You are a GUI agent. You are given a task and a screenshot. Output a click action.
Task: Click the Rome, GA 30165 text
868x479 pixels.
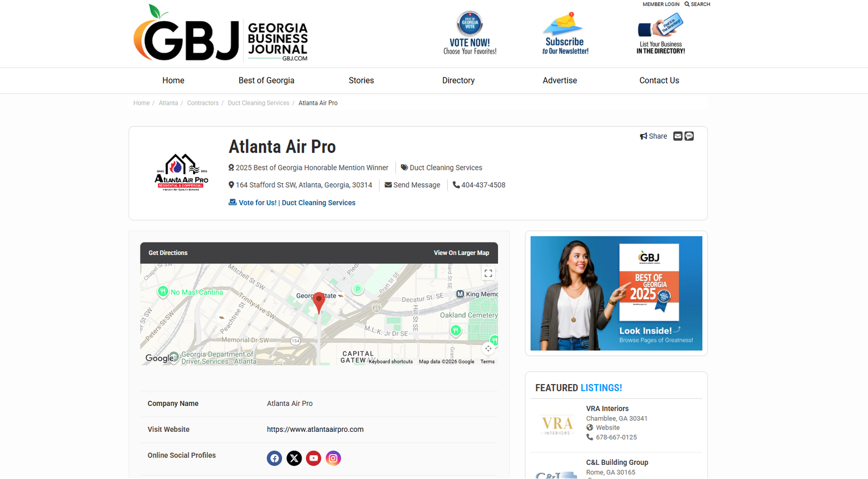coord(611,472)
